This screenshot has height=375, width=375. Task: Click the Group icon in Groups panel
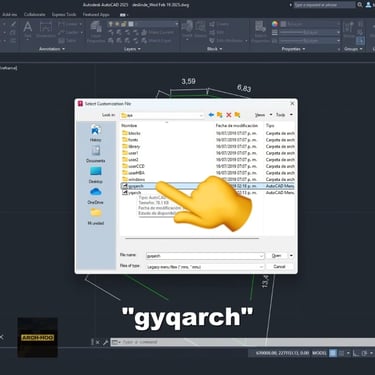click(349, 28)
